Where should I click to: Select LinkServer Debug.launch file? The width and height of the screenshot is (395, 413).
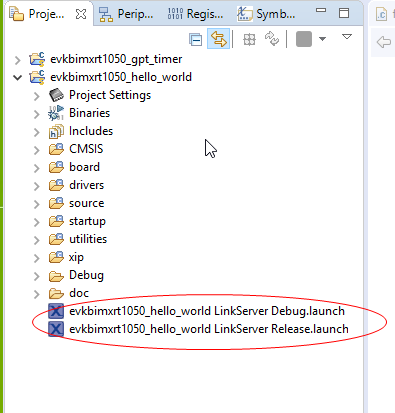point(197,311)
